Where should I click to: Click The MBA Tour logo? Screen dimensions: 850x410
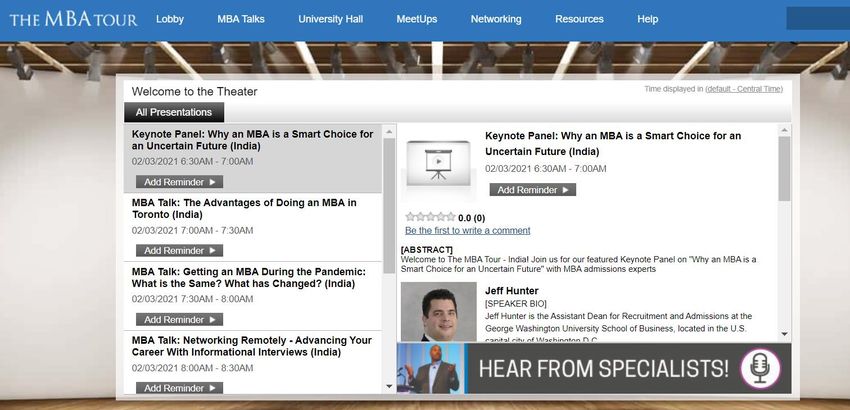73,19
